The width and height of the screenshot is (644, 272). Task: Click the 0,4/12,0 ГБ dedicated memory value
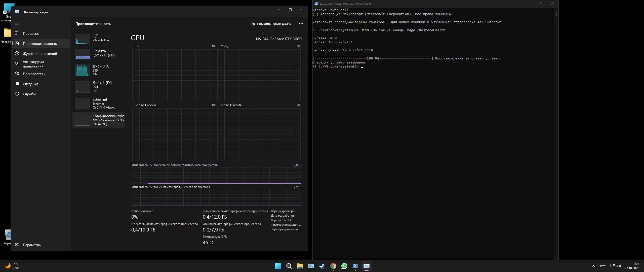215,217
